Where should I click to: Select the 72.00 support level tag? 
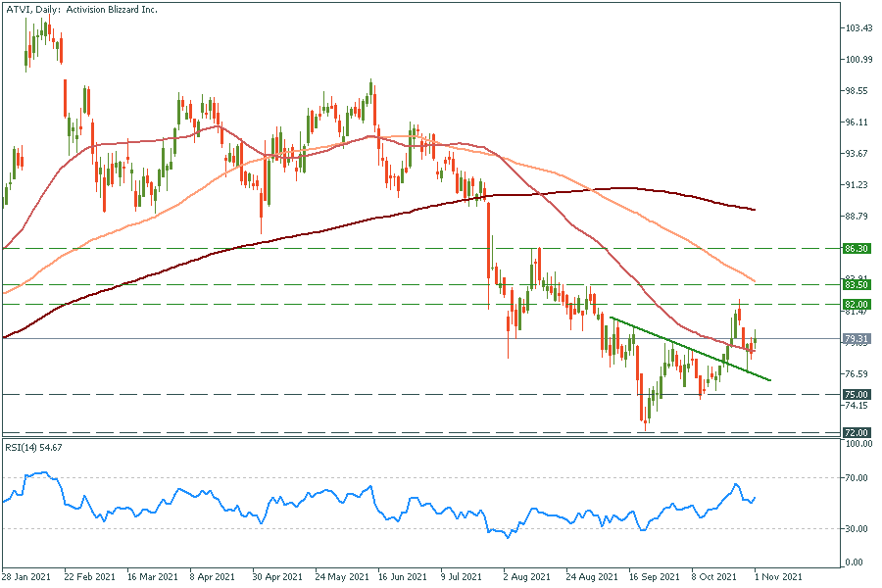[x=857, y=432]
